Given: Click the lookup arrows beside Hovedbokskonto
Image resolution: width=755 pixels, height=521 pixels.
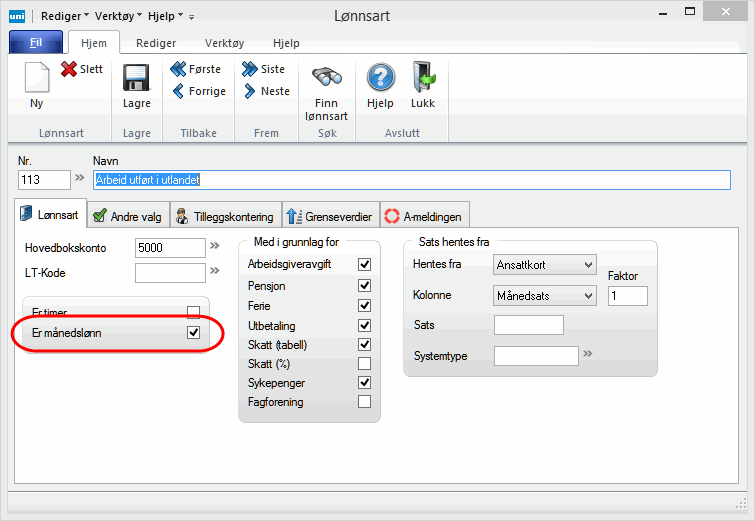Looking at the screenshot, I should tap(214, 246).
